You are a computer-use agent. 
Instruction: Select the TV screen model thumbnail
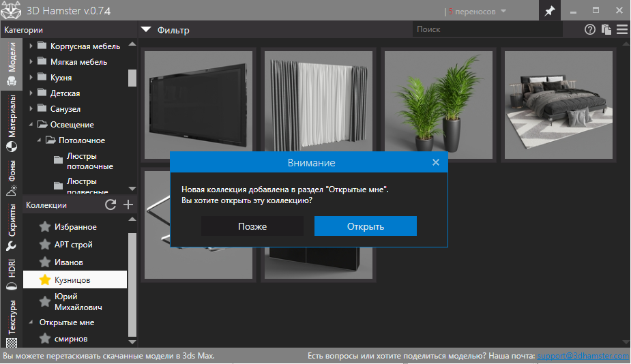199,104
